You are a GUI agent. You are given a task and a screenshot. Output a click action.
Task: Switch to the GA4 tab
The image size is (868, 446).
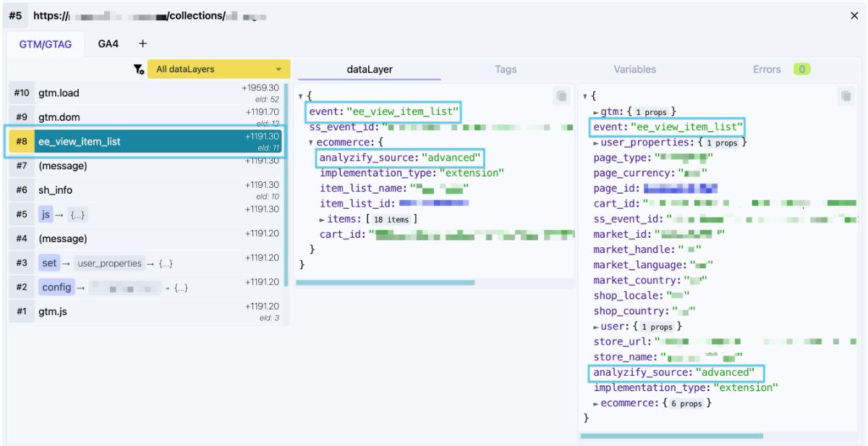(109, 44)
